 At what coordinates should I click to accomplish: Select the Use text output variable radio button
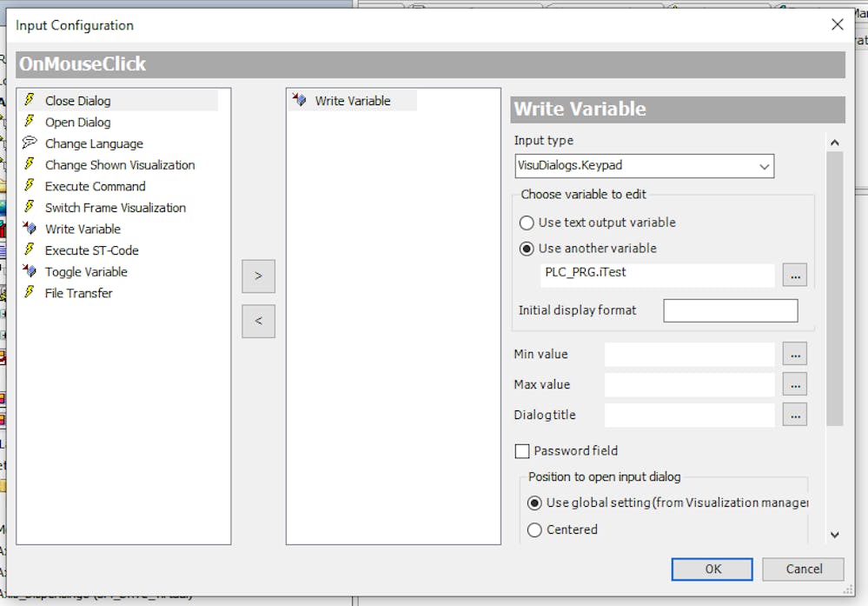(x=527, y=223)
